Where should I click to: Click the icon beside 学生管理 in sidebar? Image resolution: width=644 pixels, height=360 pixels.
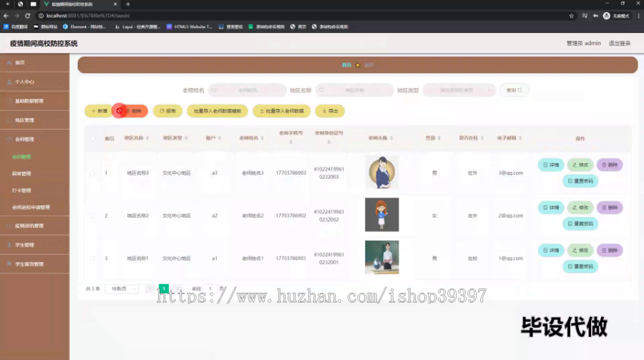coord(9,245)
